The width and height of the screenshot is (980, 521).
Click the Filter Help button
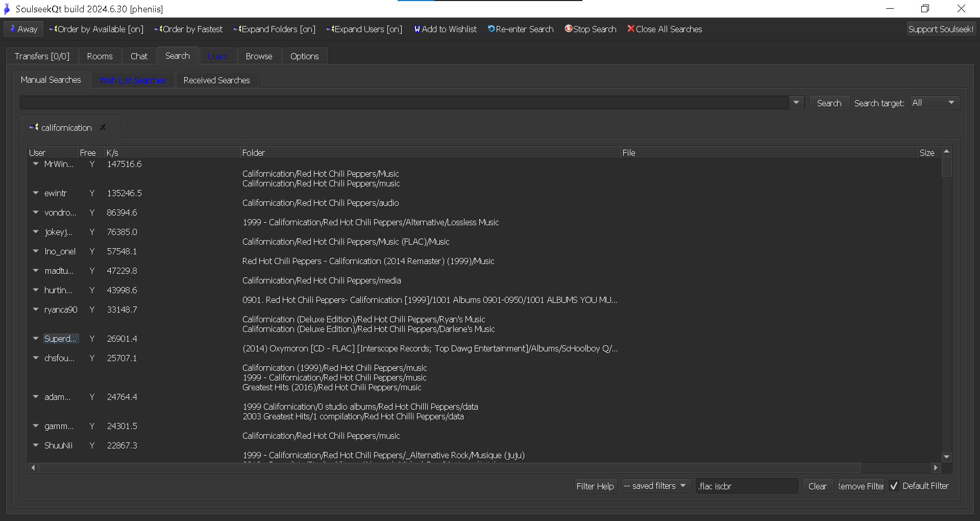tap(595, 486)
